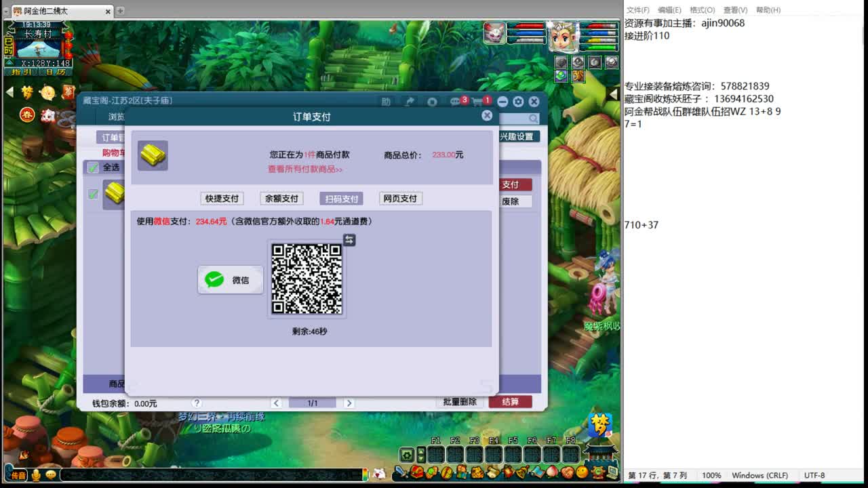
Task: Select the 网页支付 payment tab
Action: pyautogui.click(x=400, y=199)
